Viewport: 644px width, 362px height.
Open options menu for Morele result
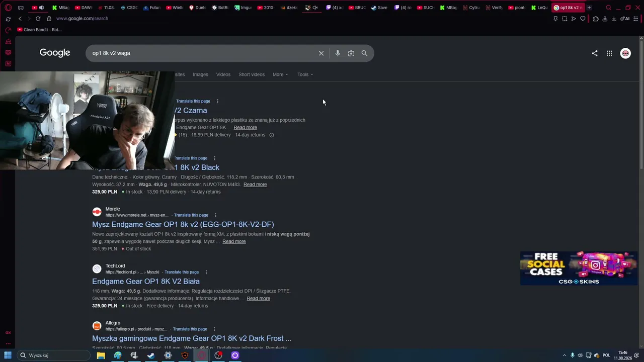(x=215, y=215)
